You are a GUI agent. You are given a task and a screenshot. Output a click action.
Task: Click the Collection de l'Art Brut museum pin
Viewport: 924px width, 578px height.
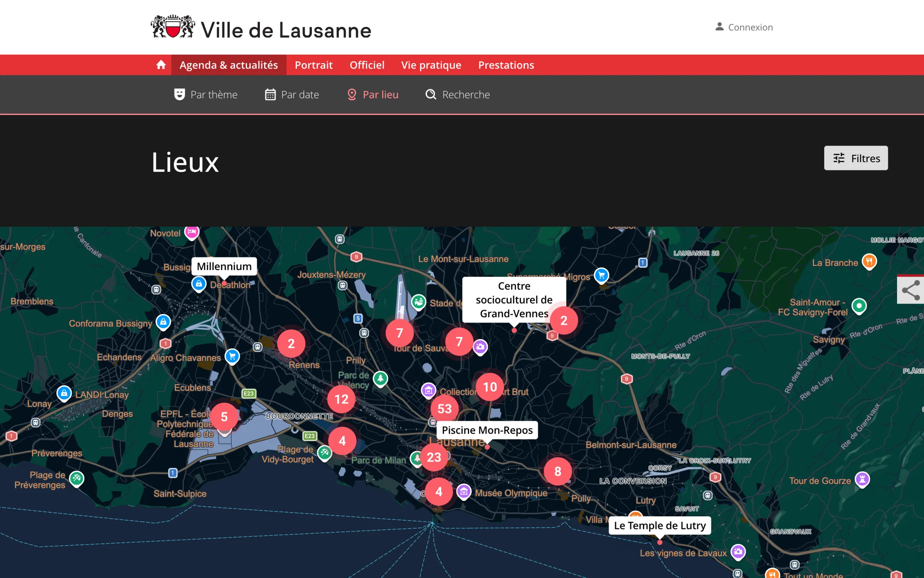tap(428, 391)
